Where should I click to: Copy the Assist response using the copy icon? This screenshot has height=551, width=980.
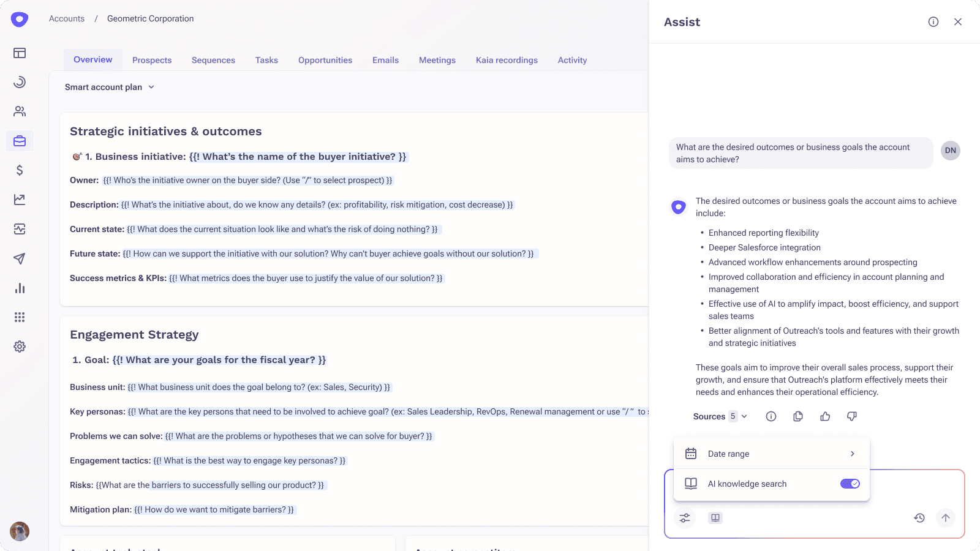tap(798, 416)
